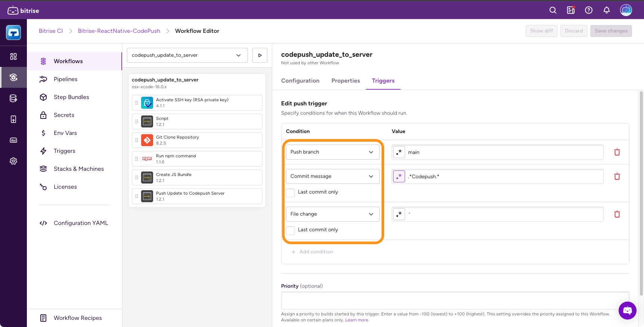Enable Last commit only under File change
This screenshot has height=327, width=644.
[x=290, y=230]
